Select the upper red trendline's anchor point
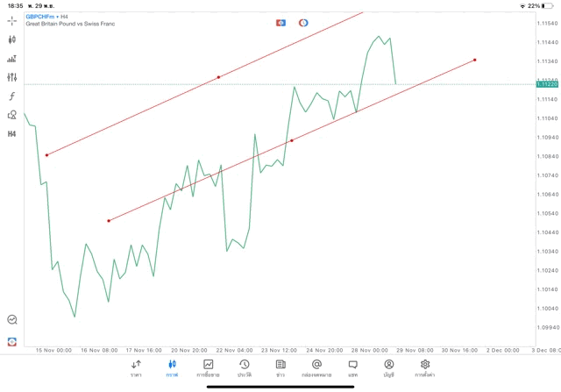This screenshot has width=561, height=392. click(x=218, y=77)
